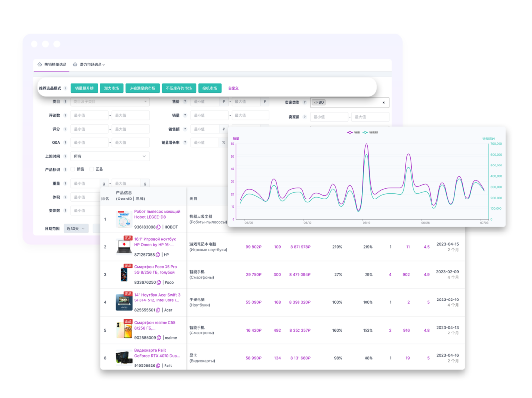The image size is (532, 398).
Task: Open the 近30天 date range dropdown
Action: coord(76,229)
